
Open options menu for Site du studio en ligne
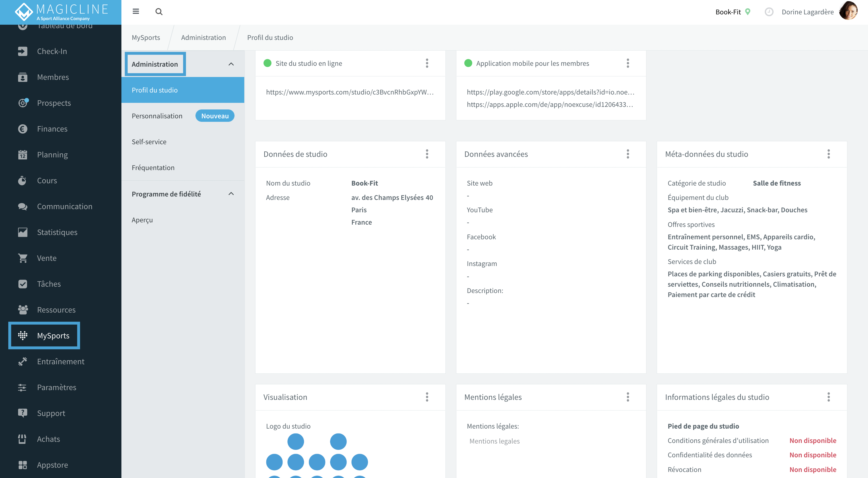[427, 63]
